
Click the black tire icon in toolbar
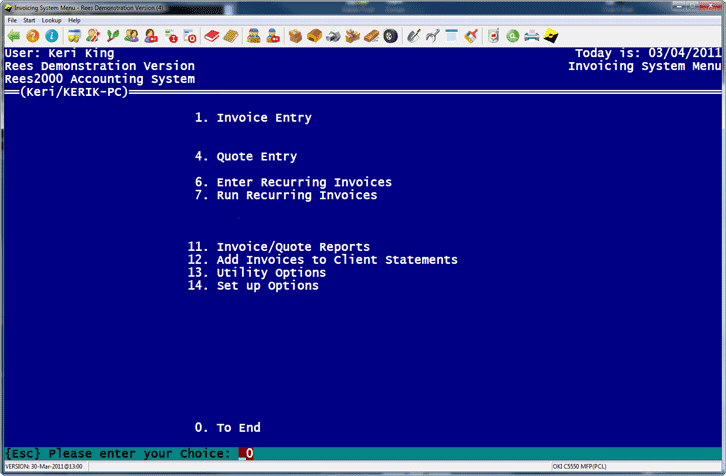coord(390,36)
